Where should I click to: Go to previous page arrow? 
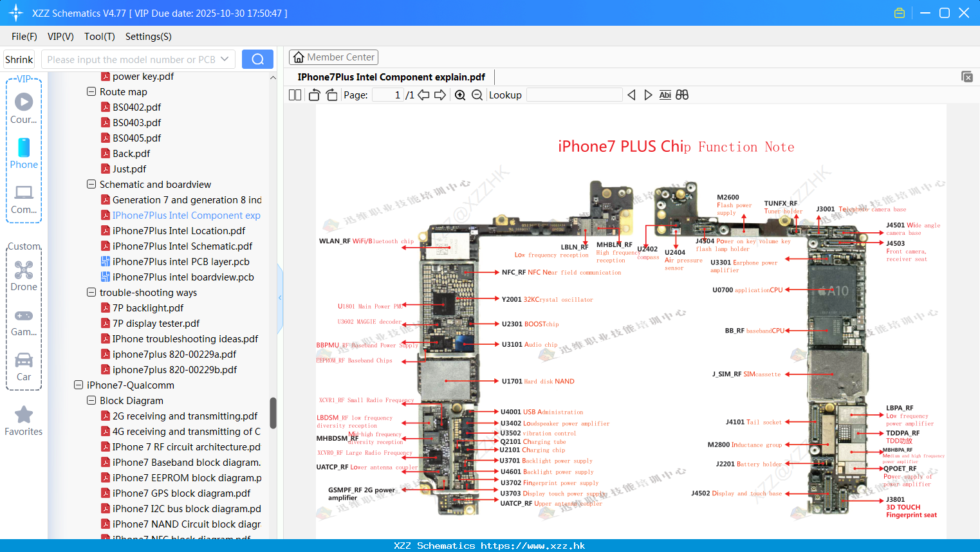click(x=423, y=95)
